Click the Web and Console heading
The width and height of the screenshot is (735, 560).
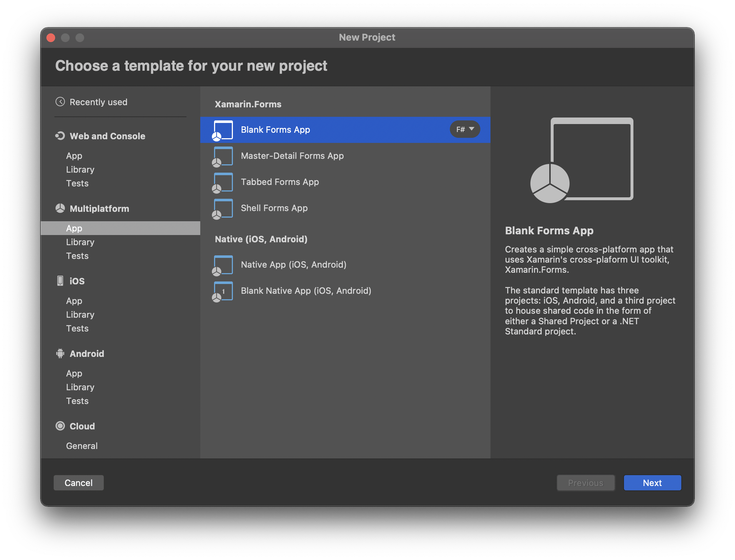tap(107, 136)
